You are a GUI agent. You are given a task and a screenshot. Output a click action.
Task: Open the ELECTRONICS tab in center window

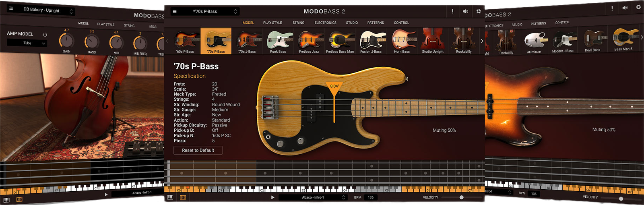325,23
